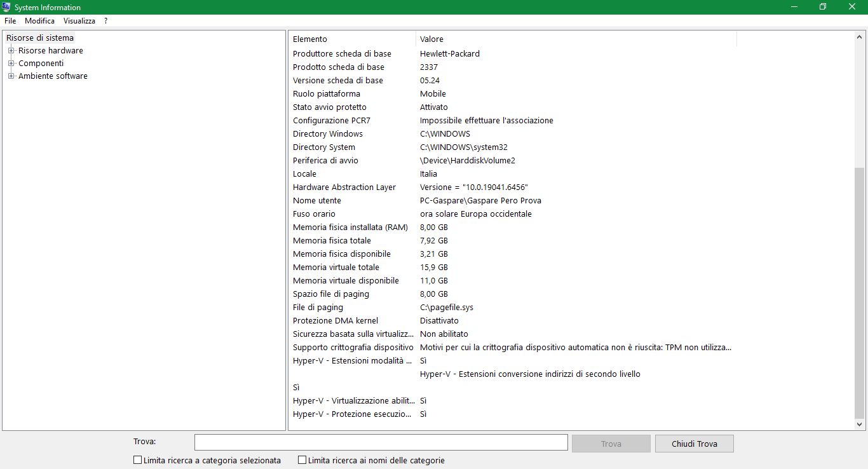Open the Modifica menu
This screenshot has width=868, height=469.
coord(40,21)
